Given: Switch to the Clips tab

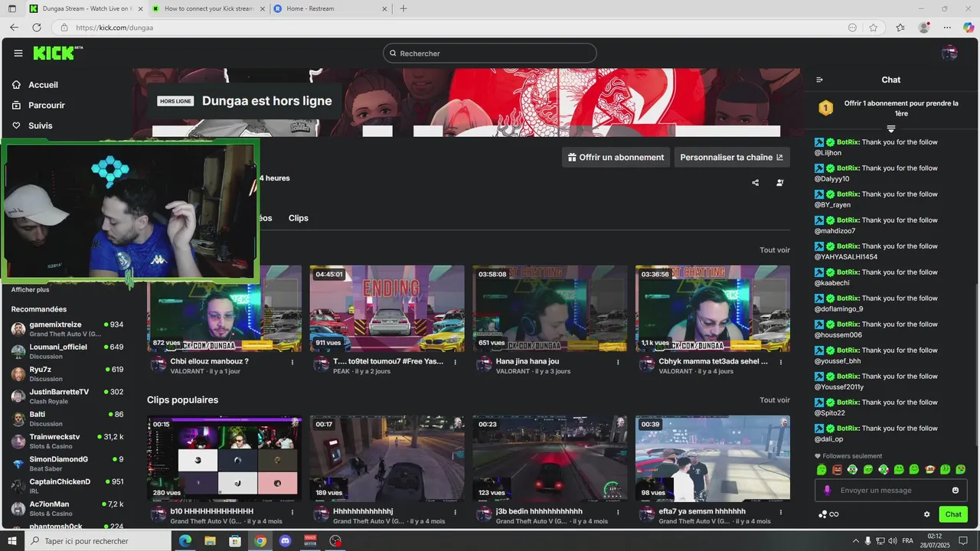Looking at the screenshot, I should [299, 218].
